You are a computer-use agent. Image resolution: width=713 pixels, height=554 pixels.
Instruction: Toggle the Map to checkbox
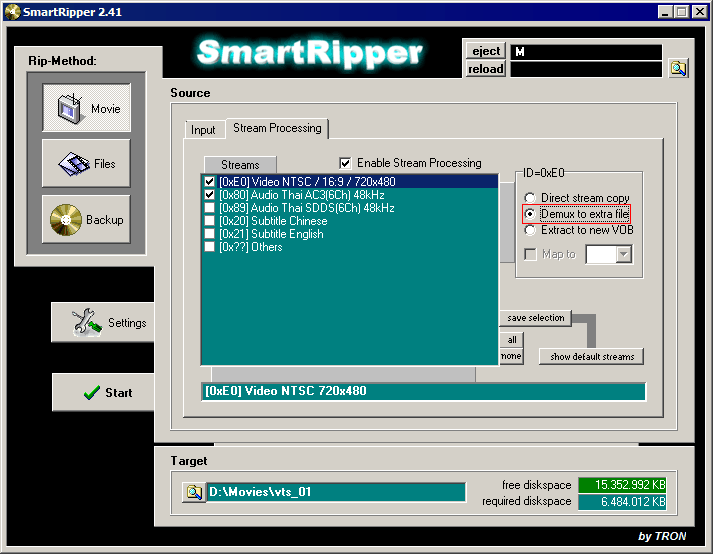coord(531,254)
